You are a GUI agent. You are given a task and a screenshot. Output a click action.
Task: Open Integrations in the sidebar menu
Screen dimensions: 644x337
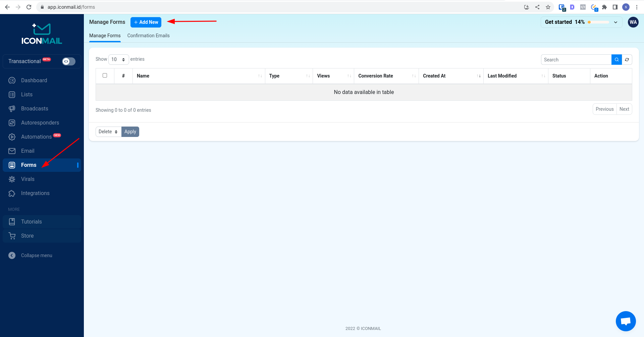pyautogui.click(x=35, y=193)
